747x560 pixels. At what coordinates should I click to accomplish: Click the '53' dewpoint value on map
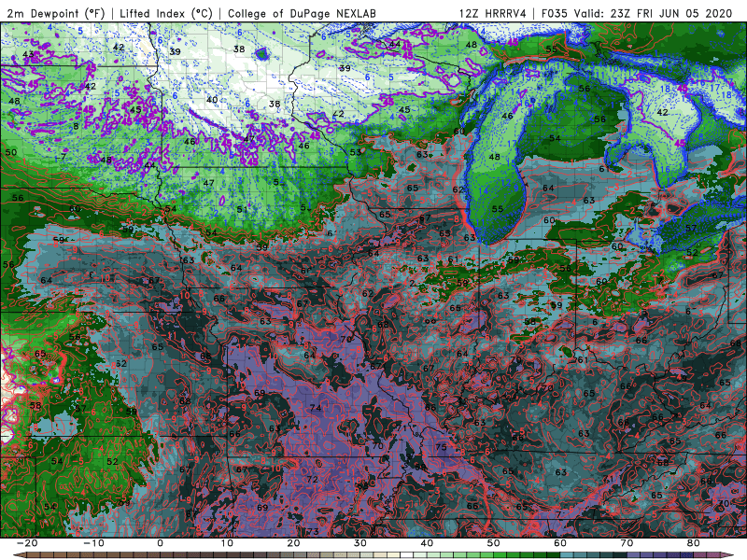(356, 152)
